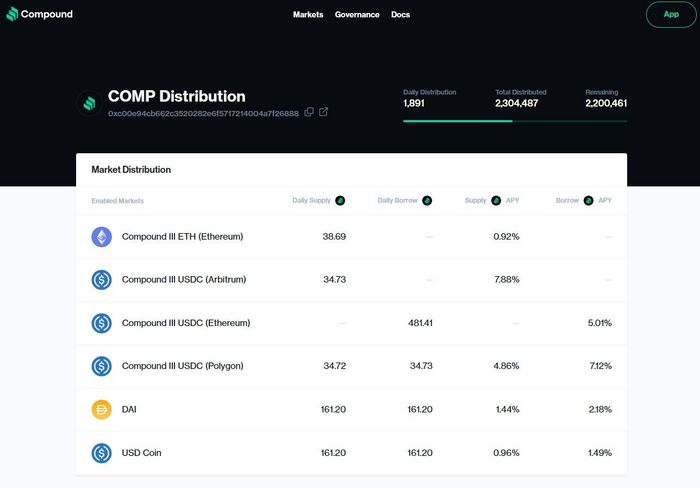Click the COMP Distribution title
This screenshot has width=700, height=488.
tap(177, 96)
